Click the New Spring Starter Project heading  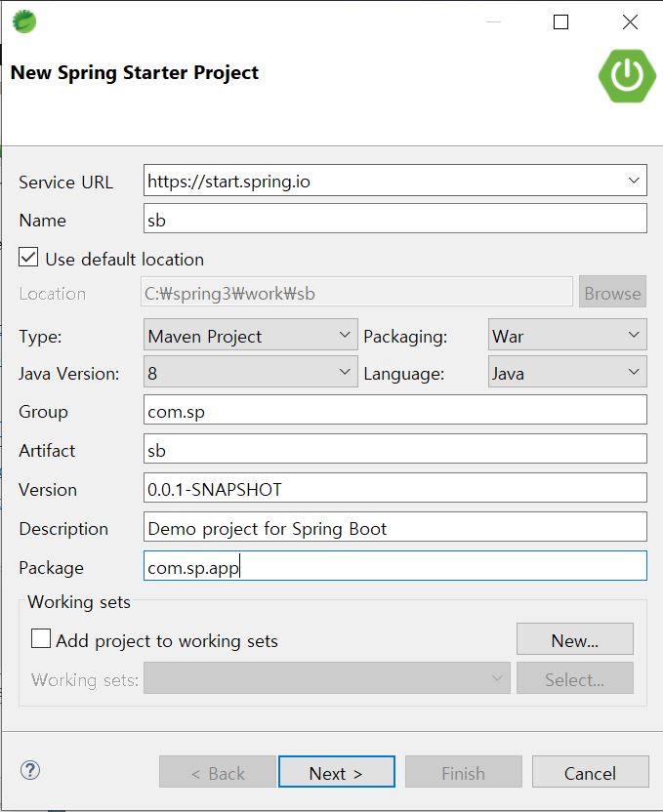[135, 72]
